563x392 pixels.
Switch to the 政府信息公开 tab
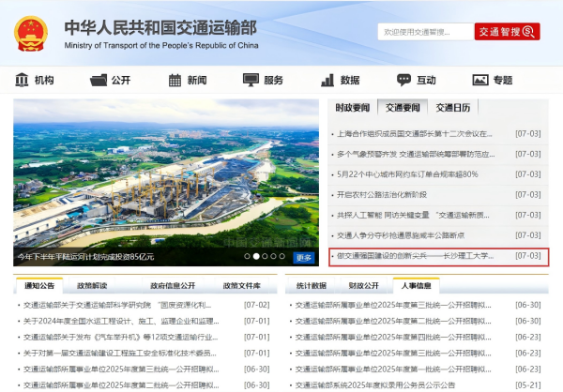[173, 285]
